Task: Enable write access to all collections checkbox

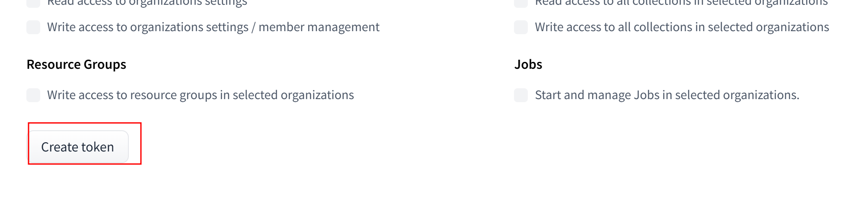Action: [x=521, y=27]
